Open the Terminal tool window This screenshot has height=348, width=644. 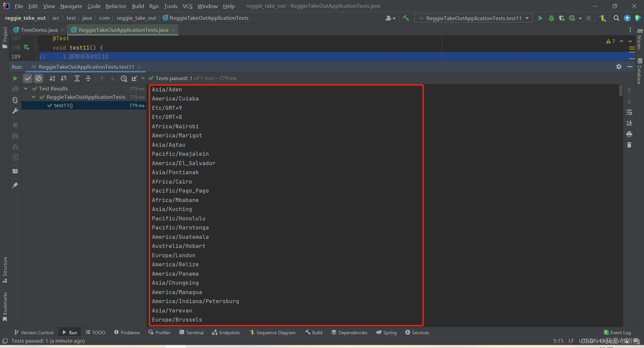click(192, 333)
